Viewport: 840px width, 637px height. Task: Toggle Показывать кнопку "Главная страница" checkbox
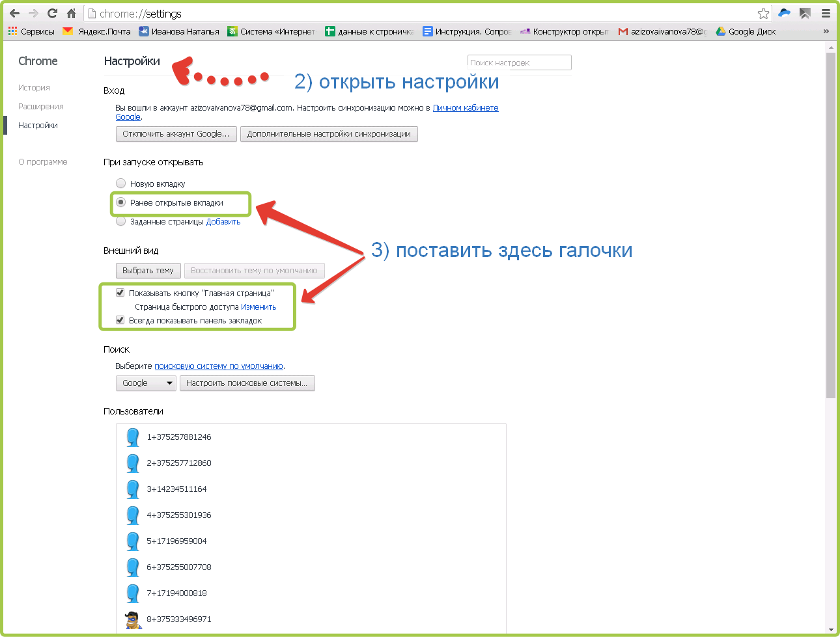(120, 293)
